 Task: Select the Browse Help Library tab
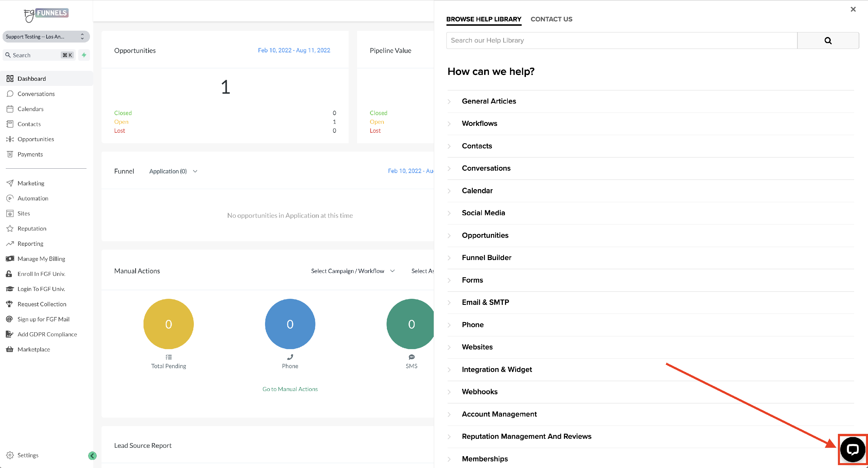click(483, 19)
